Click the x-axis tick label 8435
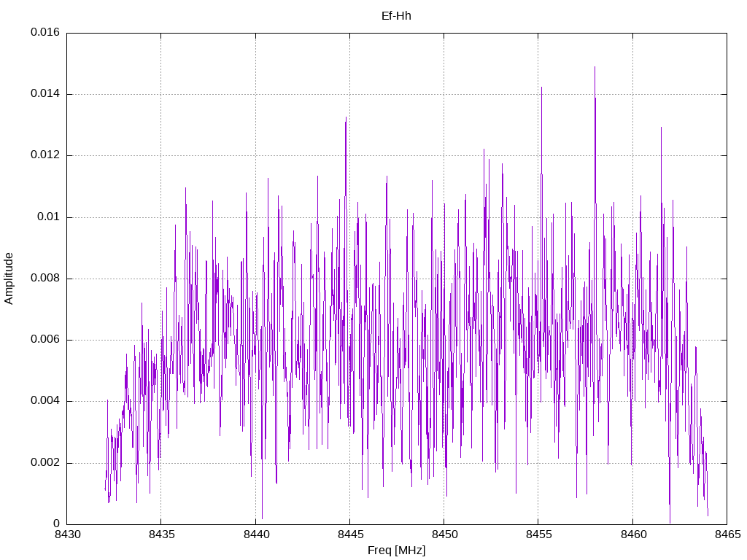The width and height of the screenshot is (747, 560). (161, 534)
